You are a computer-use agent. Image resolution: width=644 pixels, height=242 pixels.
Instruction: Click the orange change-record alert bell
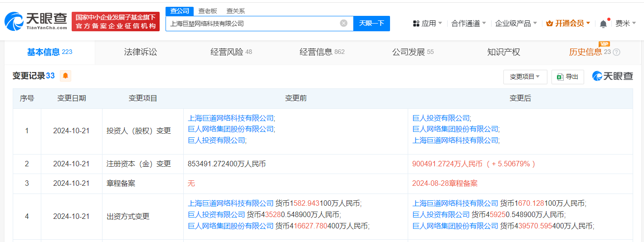click(65, 76)
